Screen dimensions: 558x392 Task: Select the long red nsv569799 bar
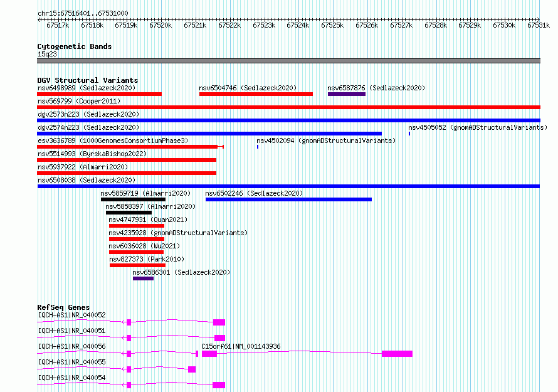(x=288, y=107)
